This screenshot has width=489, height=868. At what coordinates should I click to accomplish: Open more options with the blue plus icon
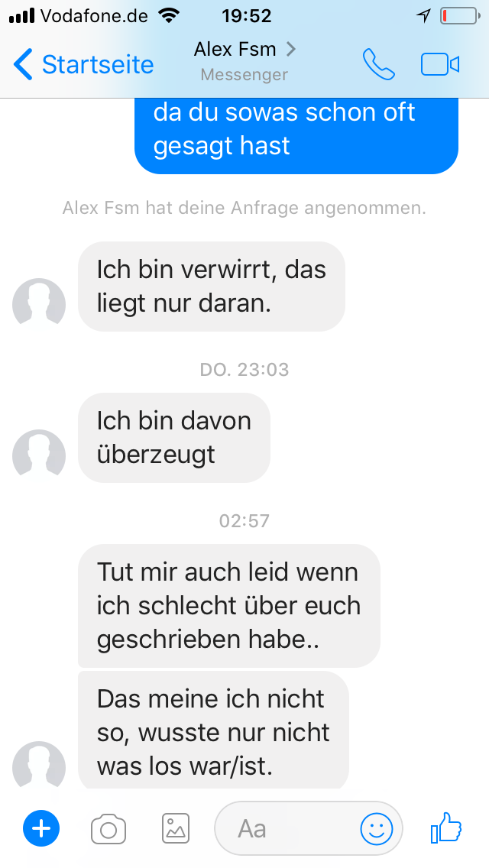[41, 828]
